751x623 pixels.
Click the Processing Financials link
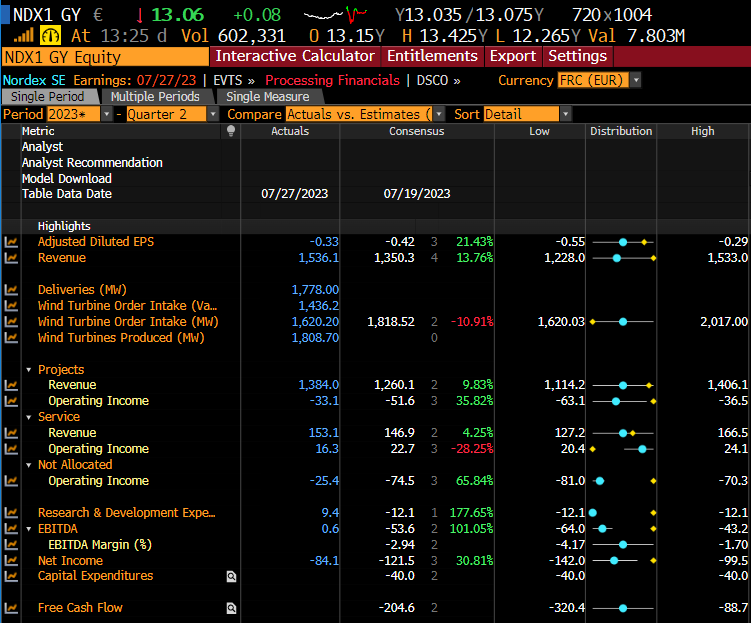pyautogui.click(x=332, y=80)
